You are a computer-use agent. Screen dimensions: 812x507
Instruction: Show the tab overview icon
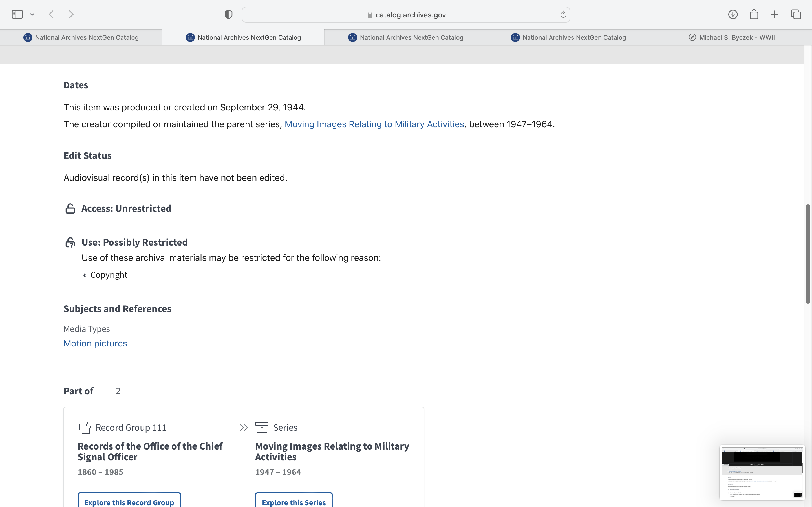coord(796,14)
